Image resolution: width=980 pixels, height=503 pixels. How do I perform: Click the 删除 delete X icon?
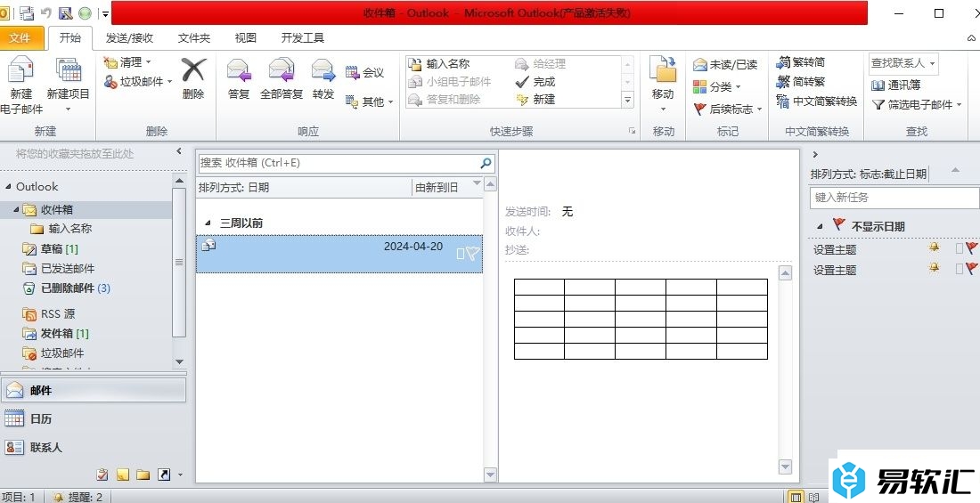click(x=193, y=70)
